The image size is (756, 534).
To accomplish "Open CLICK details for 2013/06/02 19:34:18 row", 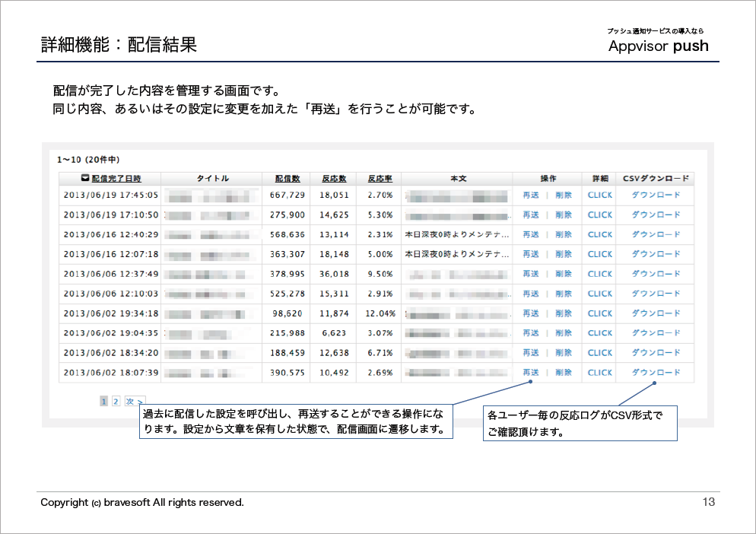I will 600,313.
